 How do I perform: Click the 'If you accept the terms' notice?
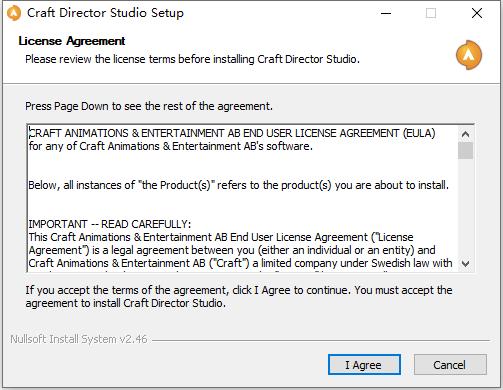pos(239,297)
